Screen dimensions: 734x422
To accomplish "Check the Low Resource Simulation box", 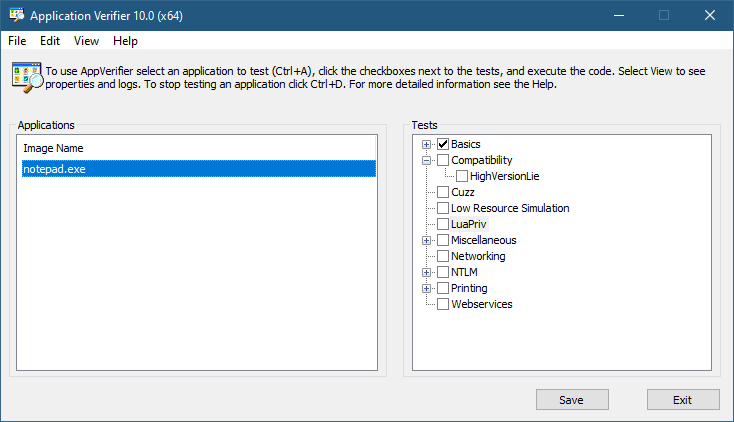I will pos(443,208).
